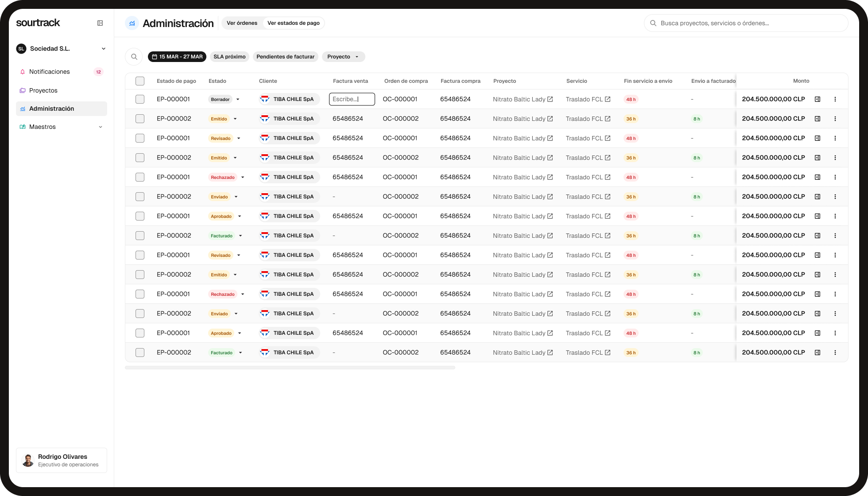Open Maestros using the book icon
Screen dimensions: 868x496
pyautogui.click(x=22, y=127)
